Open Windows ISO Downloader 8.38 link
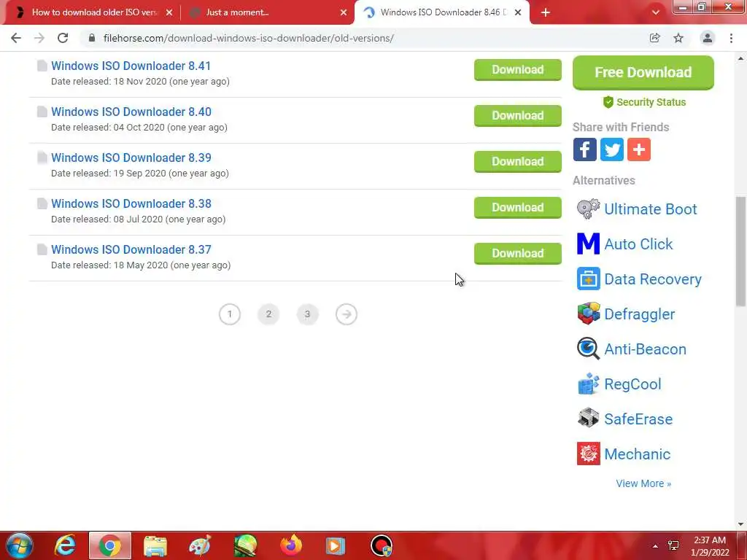 [131, 203]
